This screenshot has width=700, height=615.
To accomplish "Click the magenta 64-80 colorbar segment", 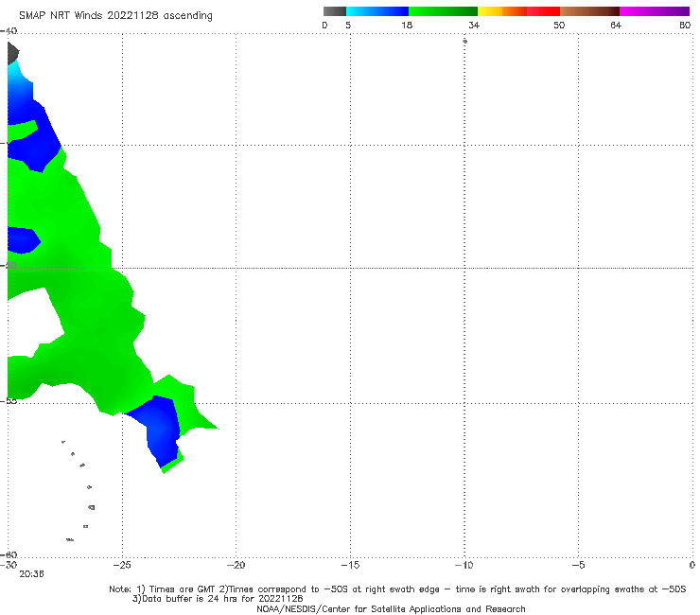I will click(655, 11).
